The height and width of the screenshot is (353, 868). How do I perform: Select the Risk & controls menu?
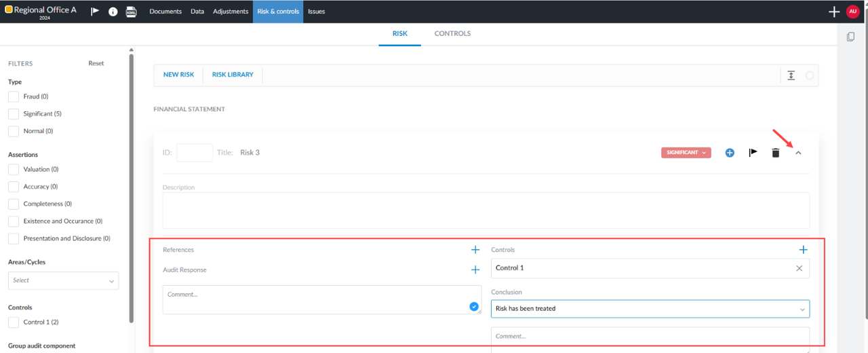point(278,12)
